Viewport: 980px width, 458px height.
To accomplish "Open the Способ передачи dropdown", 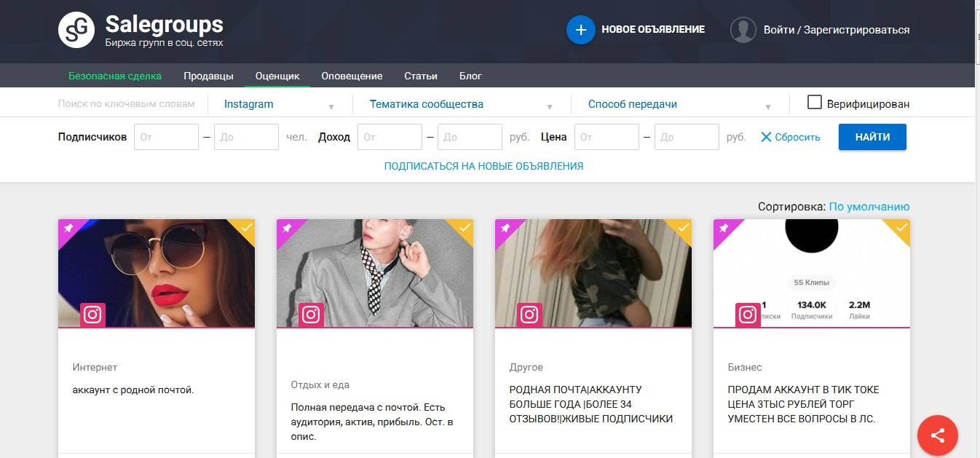I will point(679,104).
